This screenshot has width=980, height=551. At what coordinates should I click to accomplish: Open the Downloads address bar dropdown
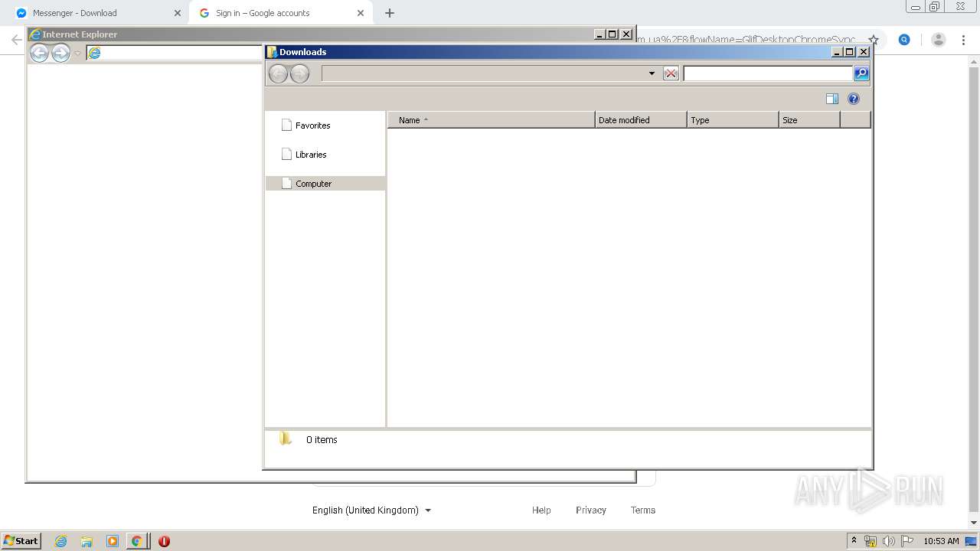tap(652, 73)
